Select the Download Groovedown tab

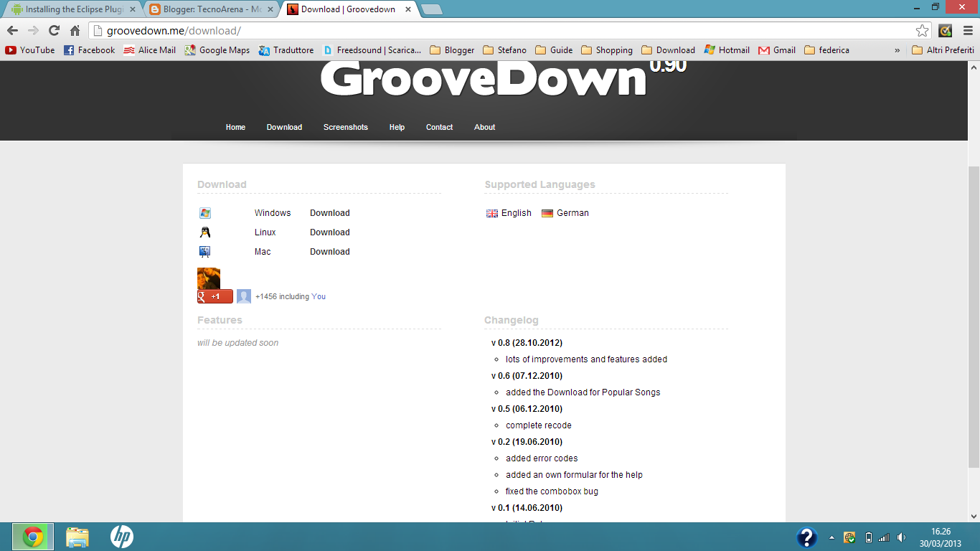click(x=348, y=9)
